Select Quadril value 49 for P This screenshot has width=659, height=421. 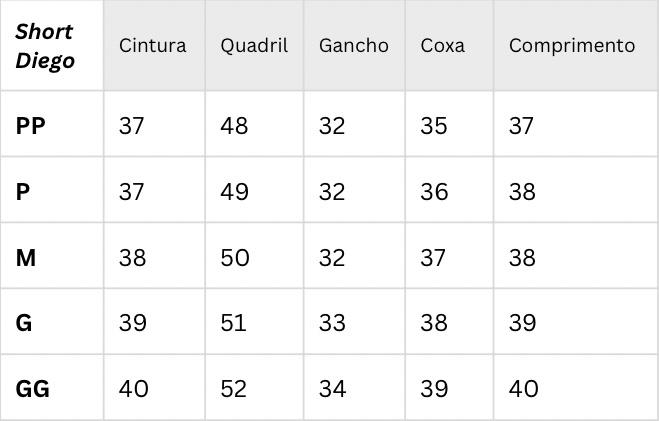click(x=235, y=192)
